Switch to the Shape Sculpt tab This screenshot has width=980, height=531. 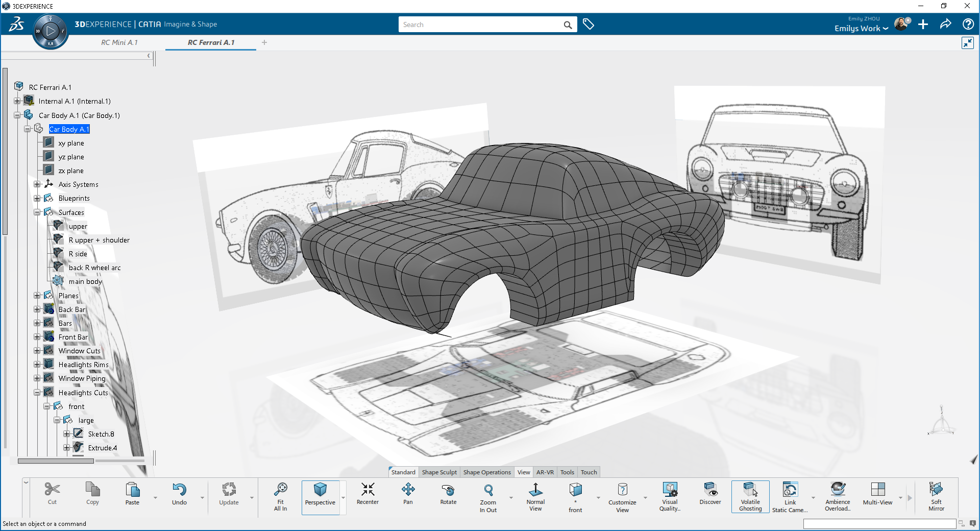(439, 472)
